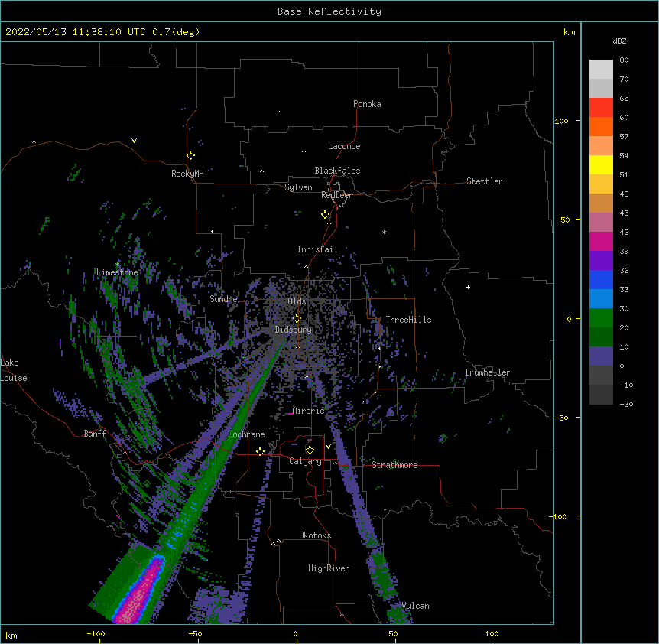Click the 80 value in the dBZ legend
The image size is (659, 644).
point(624,60)
